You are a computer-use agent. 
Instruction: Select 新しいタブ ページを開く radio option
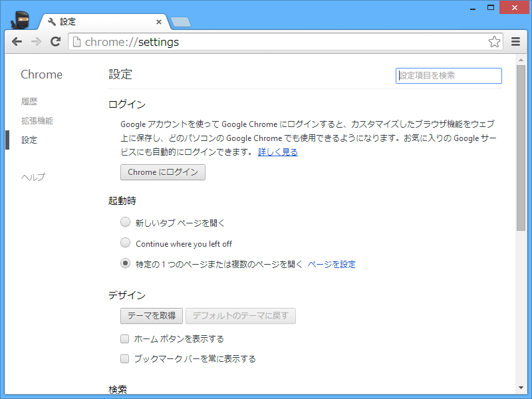click(125, 222)
